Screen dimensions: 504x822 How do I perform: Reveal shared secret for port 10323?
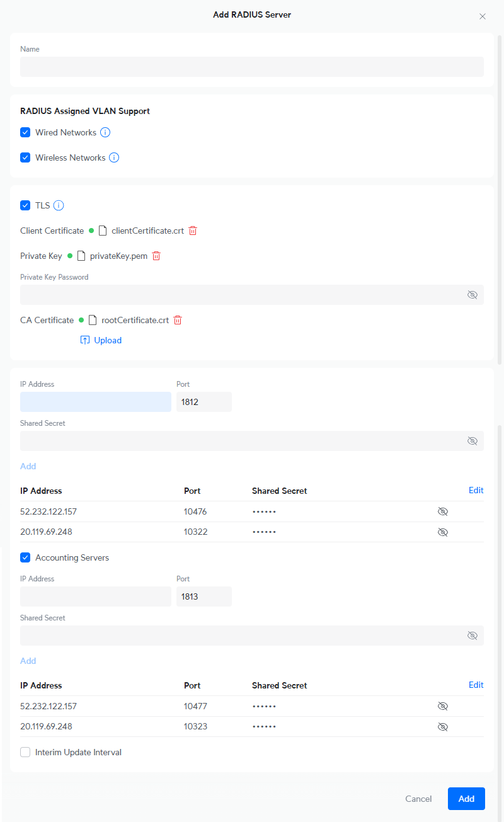pos(443,726)
